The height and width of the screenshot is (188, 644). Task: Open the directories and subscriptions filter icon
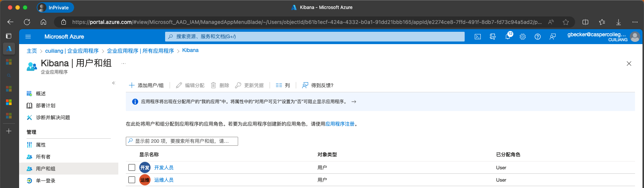coord(493,37)
